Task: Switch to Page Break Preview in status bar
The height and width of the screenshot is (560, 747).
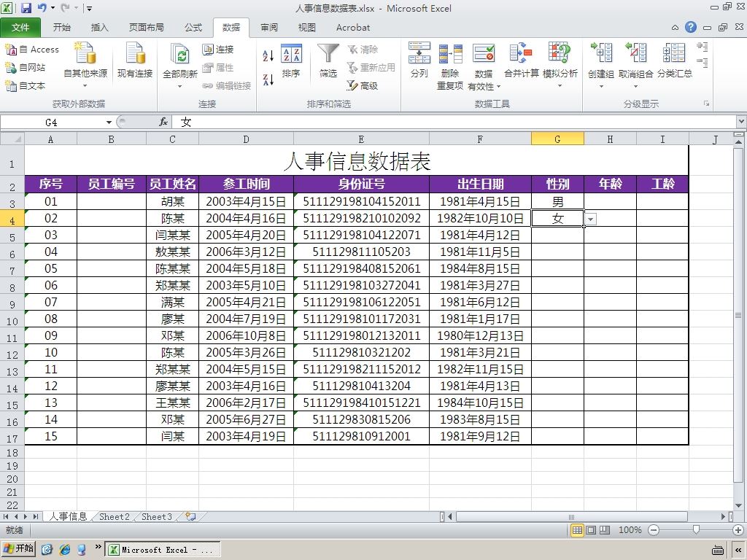Action: click(x=605, y=530)
